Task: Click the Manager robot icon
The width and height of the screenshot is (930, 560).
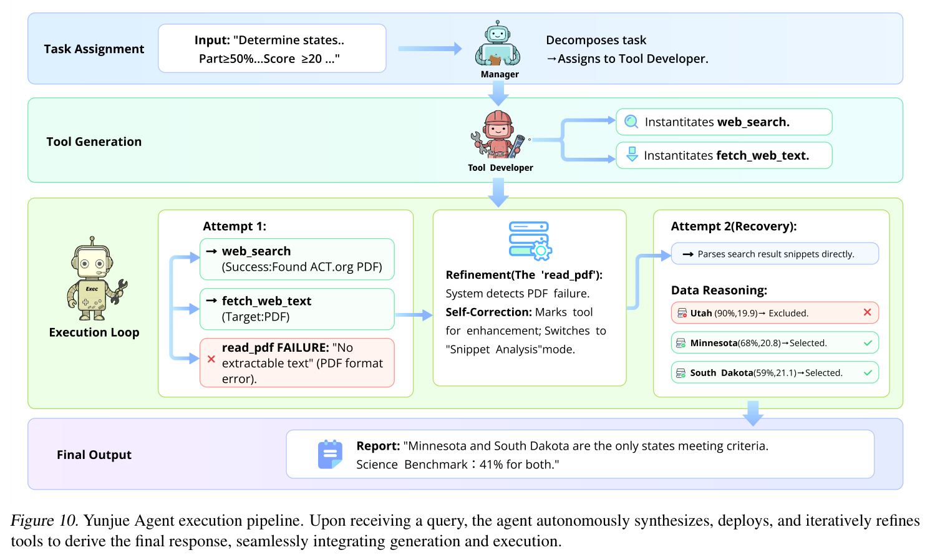Action: click(x=498, y=44)
